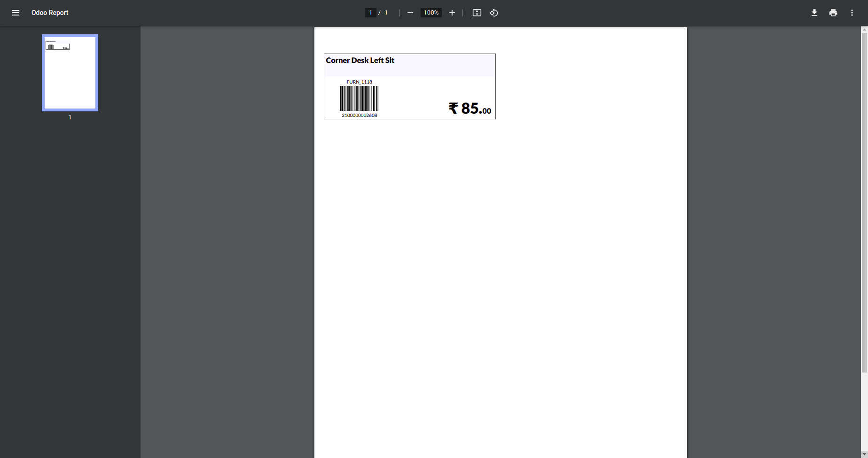
Task: Click the barcode image on the label
Action: (x=360, y=98)
